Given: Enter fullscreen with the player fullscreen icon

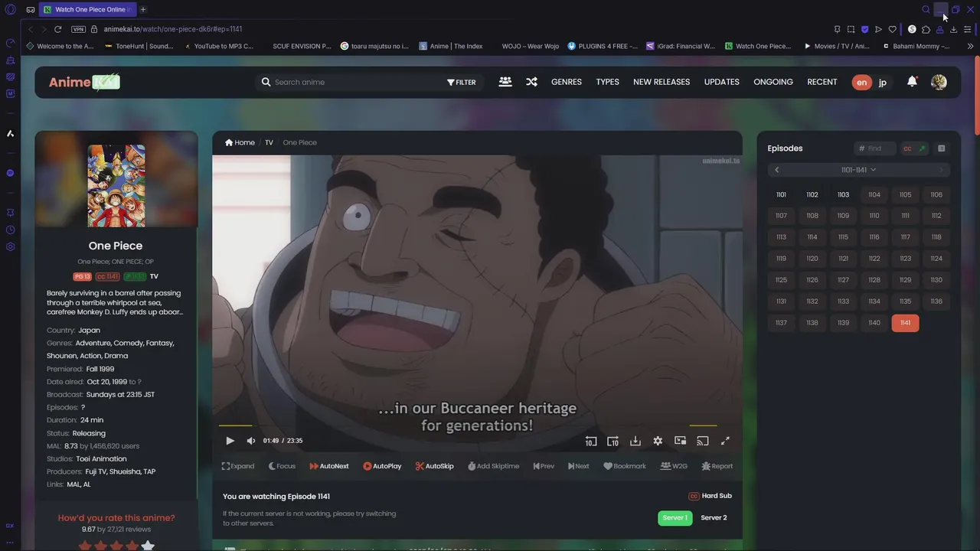Looking at the screenshot, I should [x=725, y=441].
